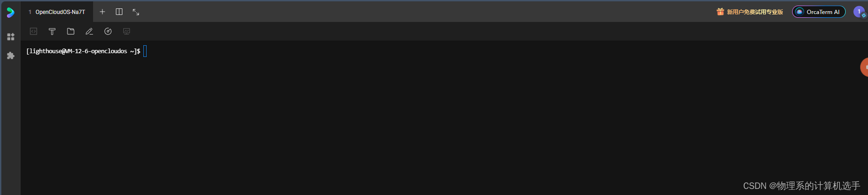Click the pencil edit tool icon

coord(89,31)
